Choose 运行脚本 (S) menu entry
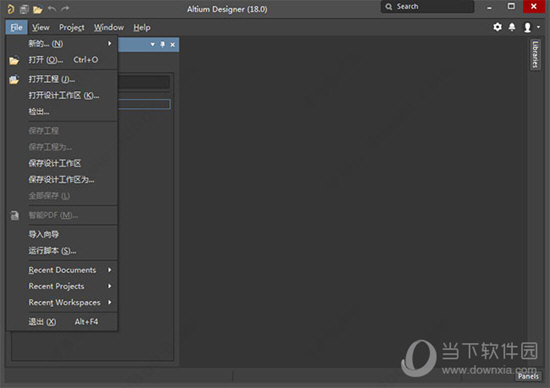The height and width of the screenshot is (388, 550). click(x=62, y=251)
